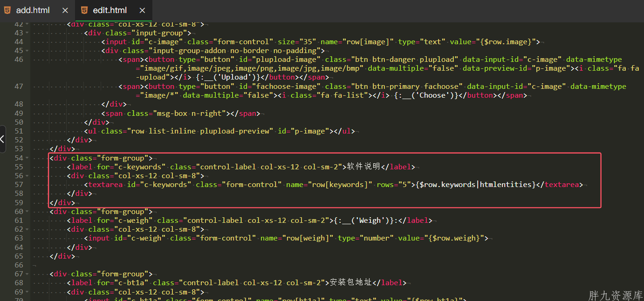
Task: Fold the form-group div at line 60
Action: 27,212
